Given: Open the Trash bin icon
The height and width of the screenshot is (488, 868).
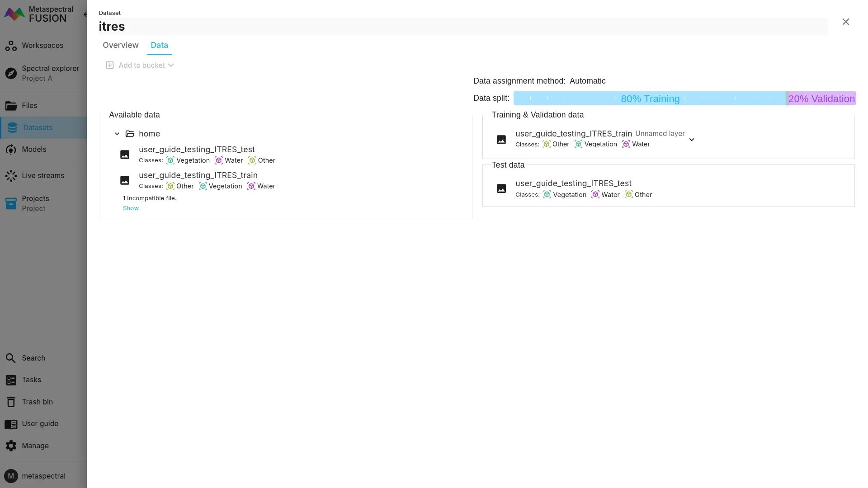Looking at the screenshot, I should [x=11, y=402].
